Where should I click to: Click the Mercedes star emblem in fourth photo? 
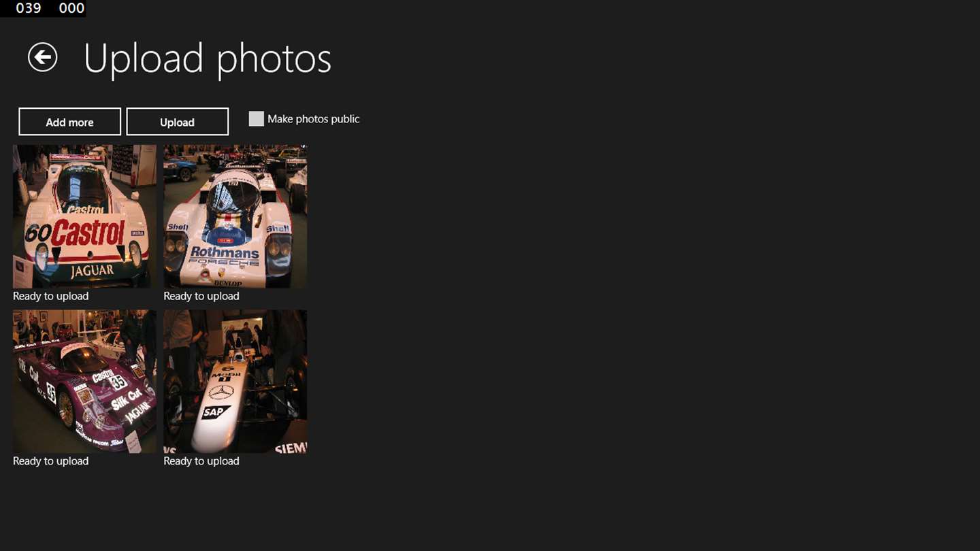coord(221,392)
